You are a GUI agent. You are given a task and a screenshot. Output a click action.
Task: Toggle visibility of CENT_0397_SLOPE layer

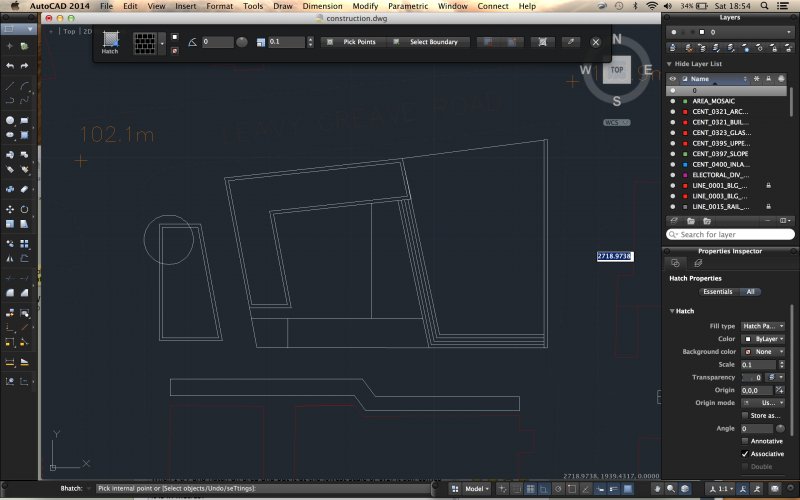point(672,154)
